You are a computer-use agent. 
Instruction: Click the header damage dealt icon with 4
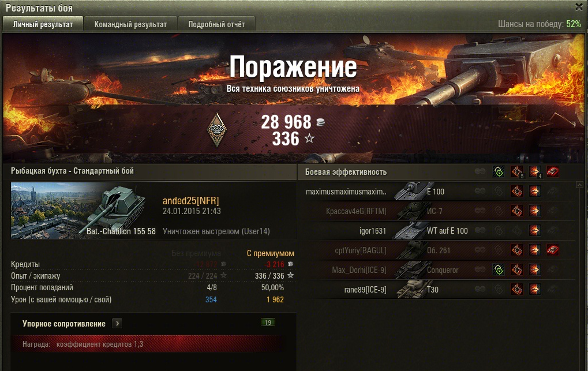pyautogui.click(x=535, y=172)
